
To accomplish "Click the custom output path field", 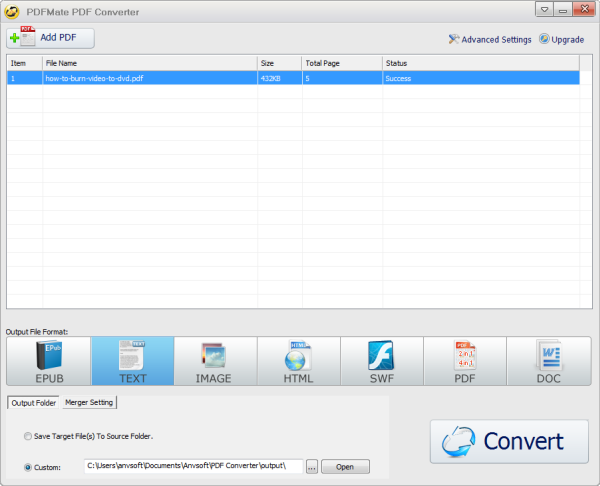I will tap(194, 466).
